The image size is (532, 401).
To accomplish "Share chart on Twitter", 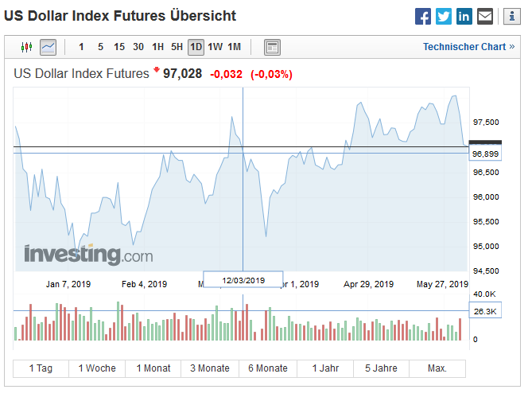I will [444, 16].
